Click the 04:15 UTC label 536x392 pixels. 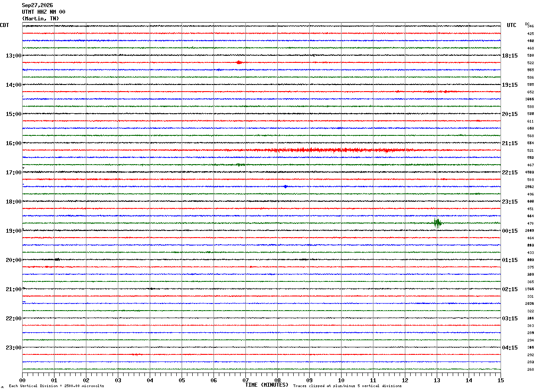click(x=510, y=348)
